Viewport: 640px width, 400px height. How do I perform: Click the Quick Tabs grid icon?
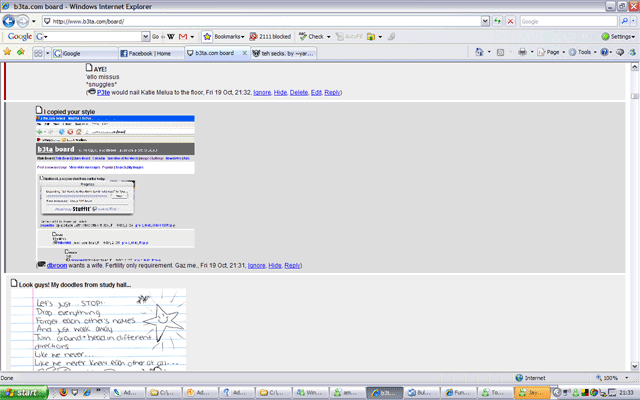click(38, 53)
